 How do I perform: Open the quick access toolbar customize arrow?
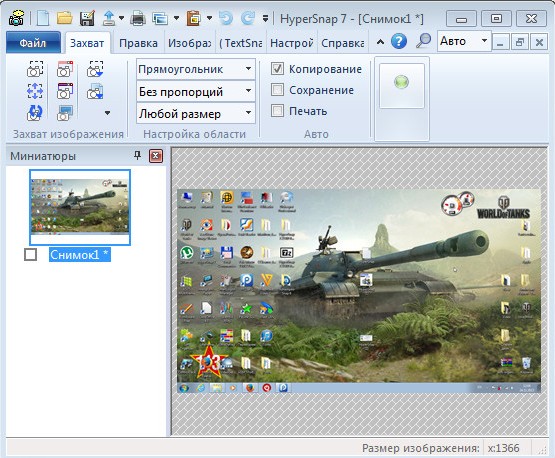(265, 18)
